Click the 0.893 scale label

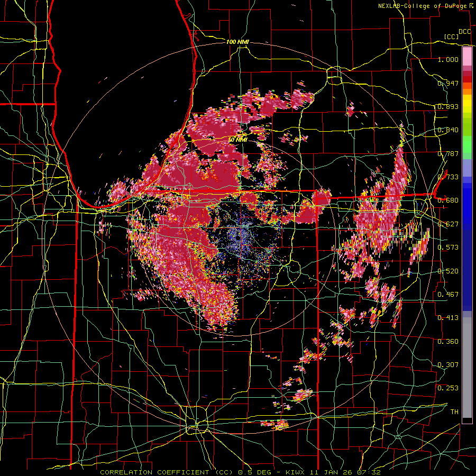(448, 106)
